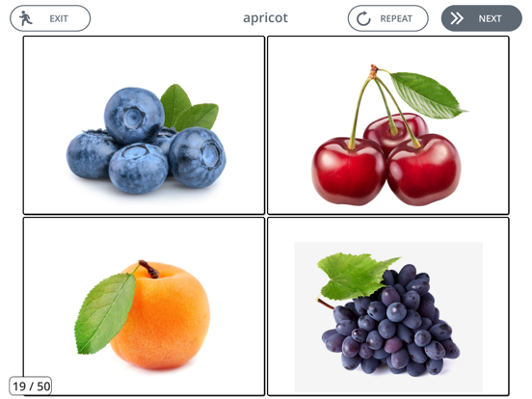Viewport: 532px width, 399px height.
Task: Click the double chevron next icon
Action: (x=457, y=18)
